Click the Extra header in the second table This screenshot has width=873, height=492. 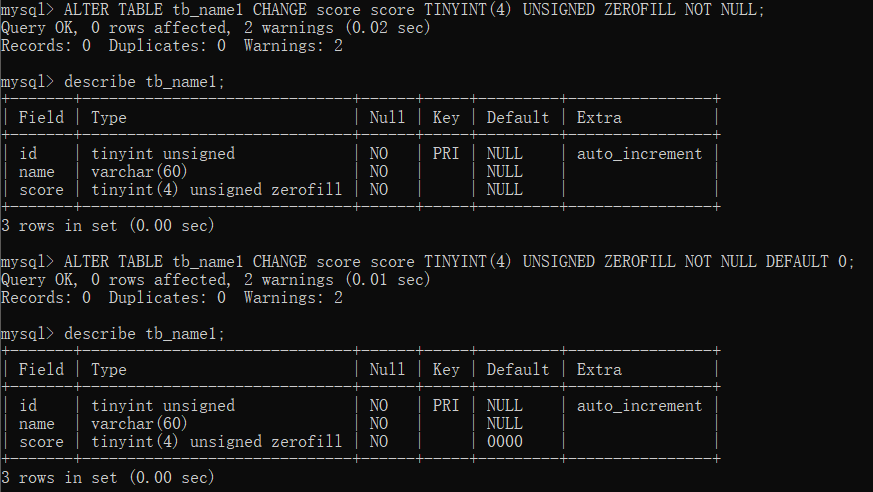click(599, 370)
